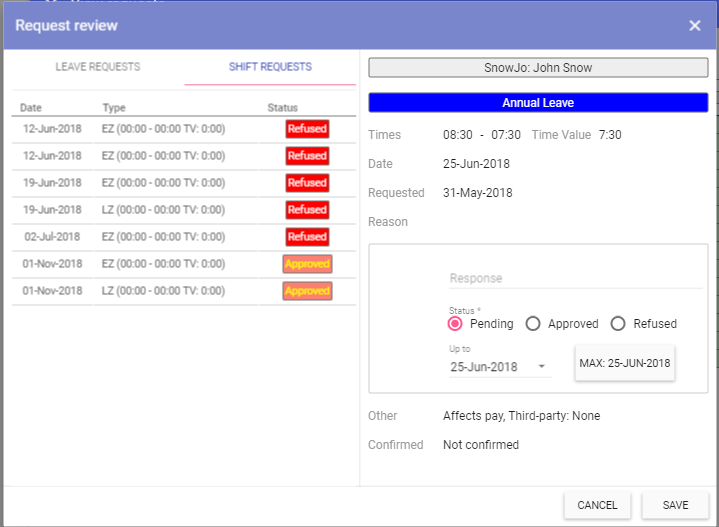Click the Refused badge on 19-Jun-2018 LZ row
The height and width of the screenshot is (527, 719).
pyautogui.click(x=307, y=210)
